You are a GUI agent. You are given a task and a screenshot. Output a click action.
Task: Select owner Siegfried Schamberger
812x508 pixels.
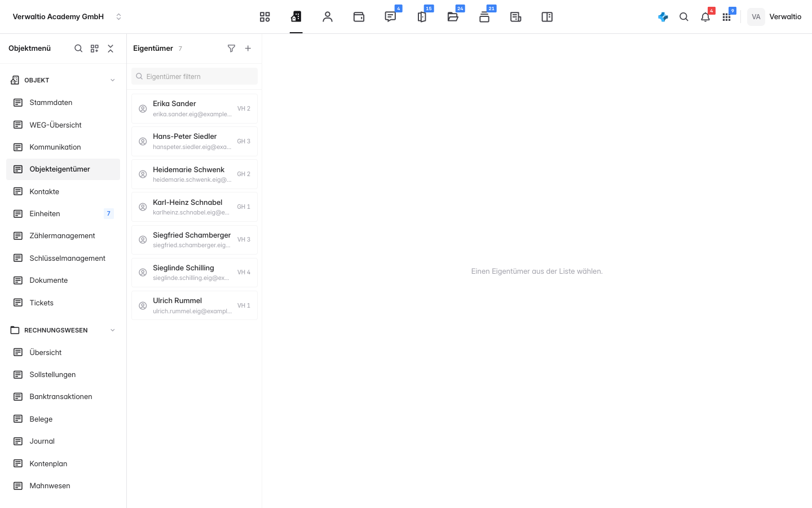pyautogui.click(x=195, y=239)
